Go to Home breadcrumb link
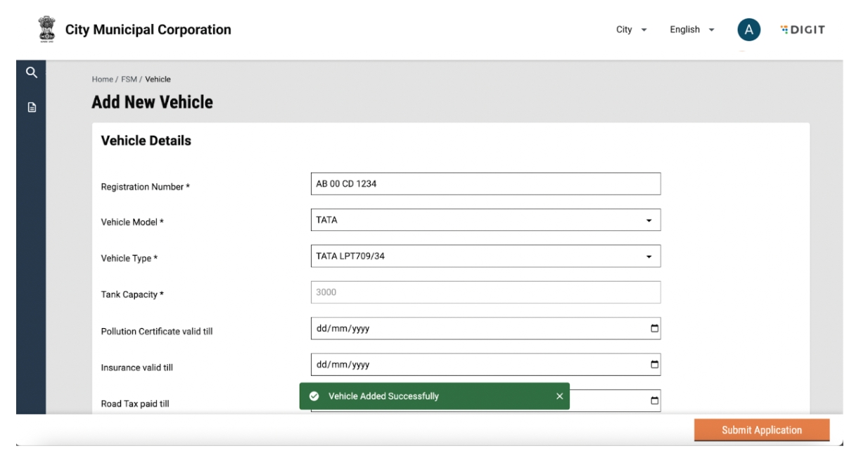 pos(102,80)
